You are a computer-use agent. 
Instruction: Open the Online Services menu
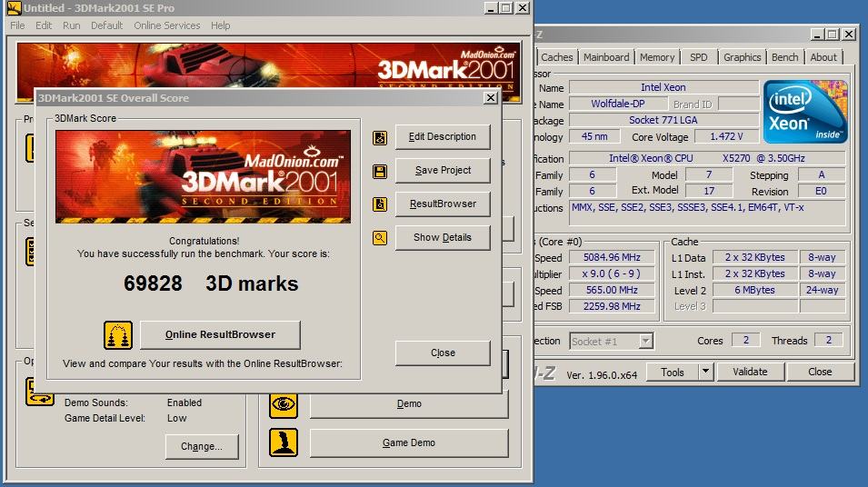(x=167, y=25)
